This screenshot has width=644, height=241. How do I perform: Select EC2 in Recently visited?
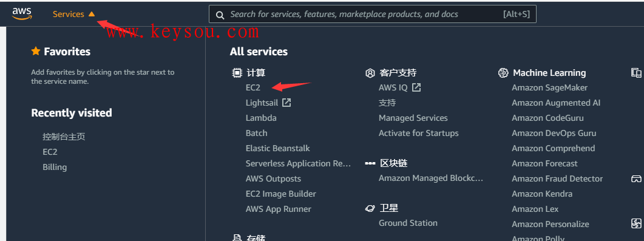50,152
